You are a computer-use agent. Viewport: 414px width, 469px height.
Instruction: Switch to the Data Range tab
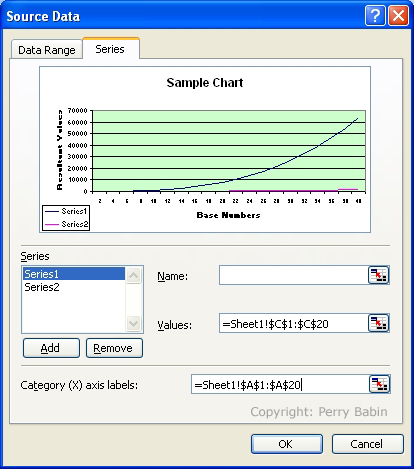click(x=47, y=50)
